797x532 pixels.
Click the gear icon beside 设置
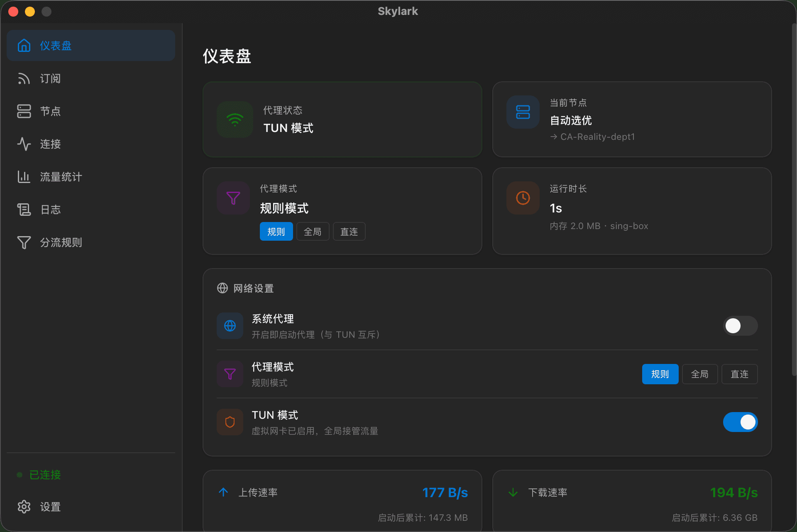click(x=24, y=507)
